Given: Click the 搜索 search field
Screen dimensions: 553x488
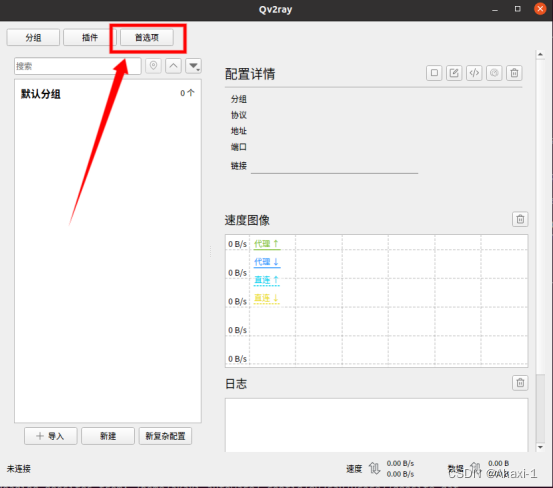Looking at the screenshot, I should (x=78, y=66).
